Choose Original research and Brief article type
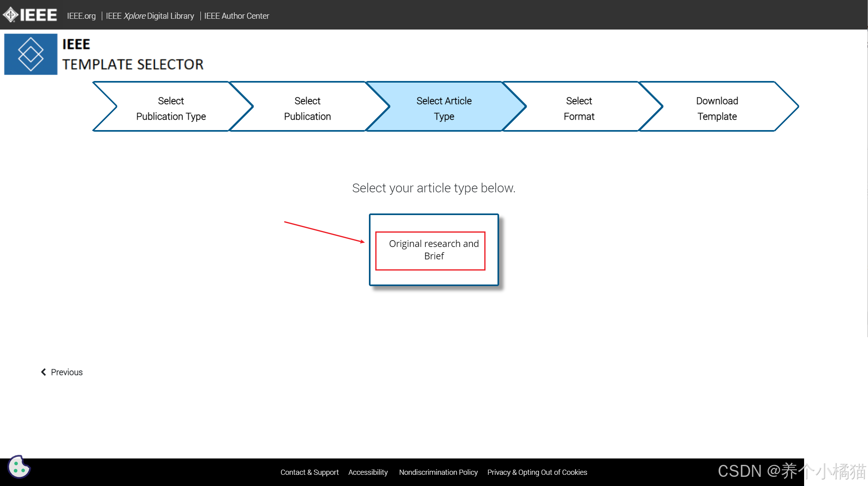Viewport: 868px width, 486px height. [x=434, y=250]
